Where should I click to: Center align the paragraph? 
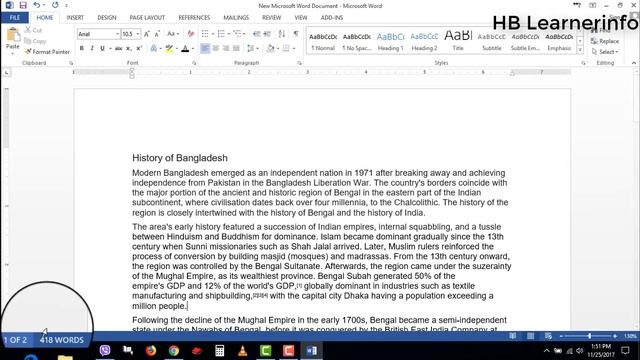tap(216, 49)
